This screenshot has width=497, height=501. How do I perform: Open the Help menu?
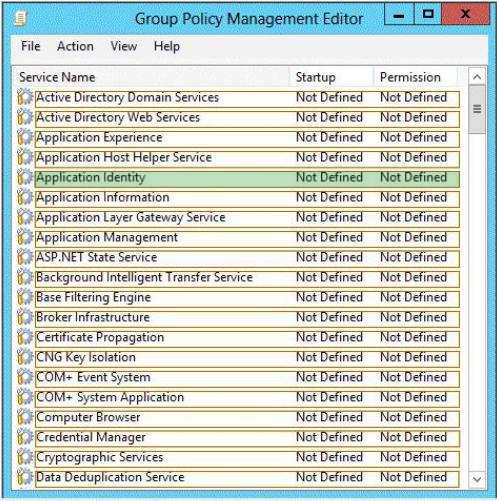point(167,46)
